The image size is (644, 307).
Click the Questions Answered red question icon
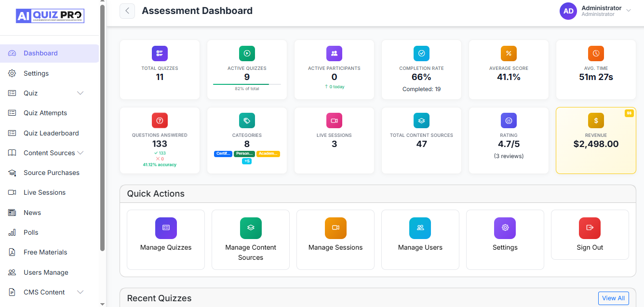160,120
